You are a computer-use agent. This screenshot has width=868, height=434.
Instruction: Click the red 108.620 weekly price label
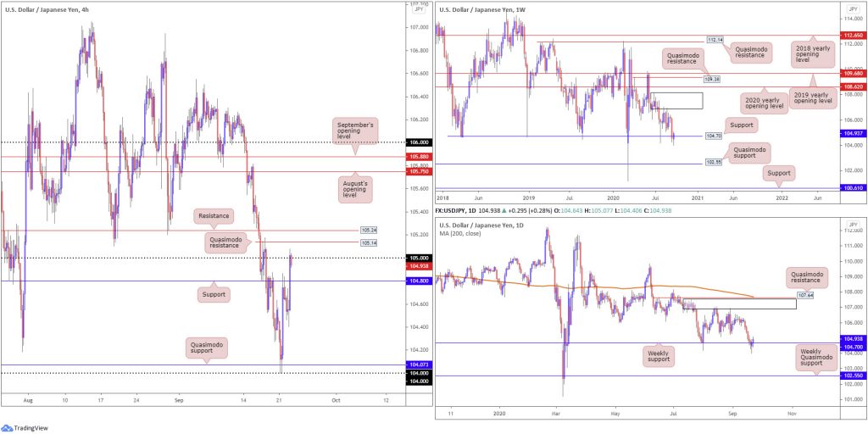[x=853, y=87]
